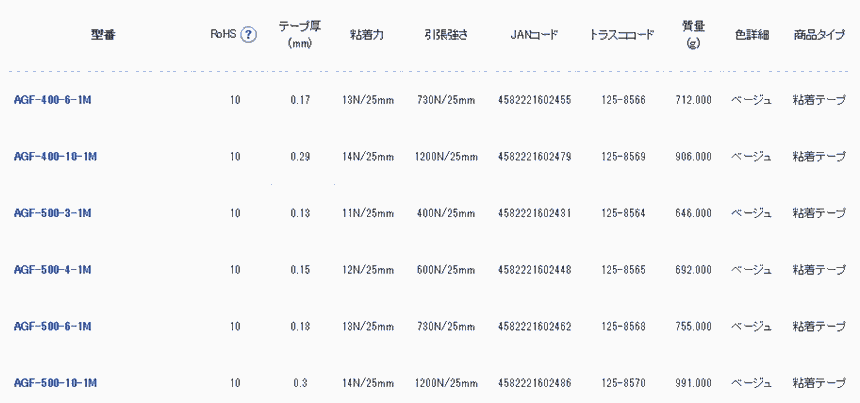
Task: Open product link AGF-500-3-1M
Action: click(52, 213)
